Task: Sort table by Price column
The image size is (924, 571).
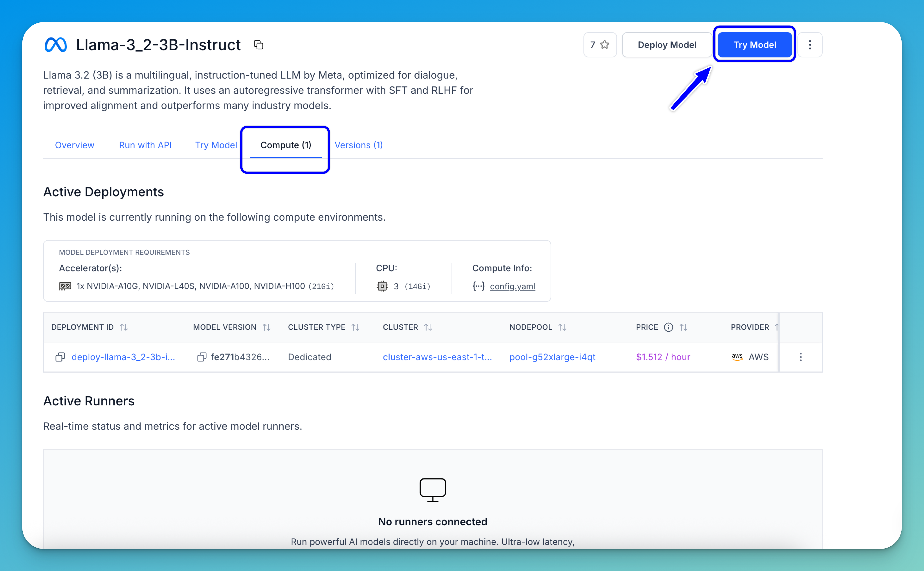Action: (x=683, y=327)
